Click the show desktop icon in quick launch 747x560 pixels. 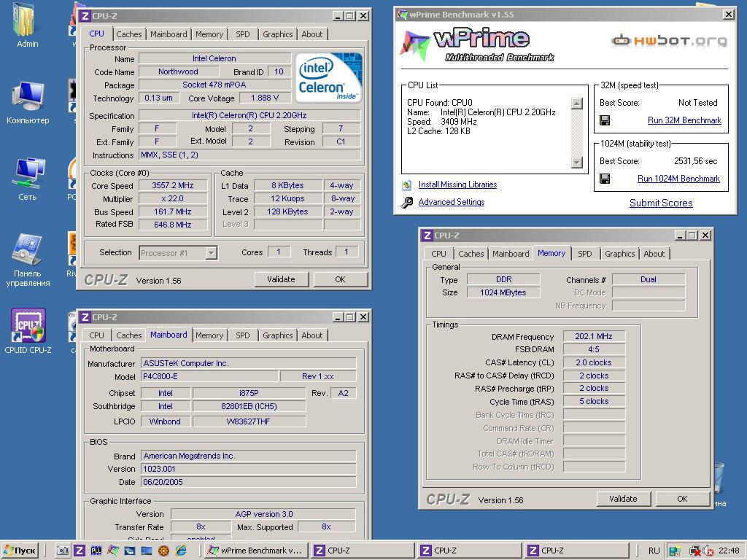147,551
